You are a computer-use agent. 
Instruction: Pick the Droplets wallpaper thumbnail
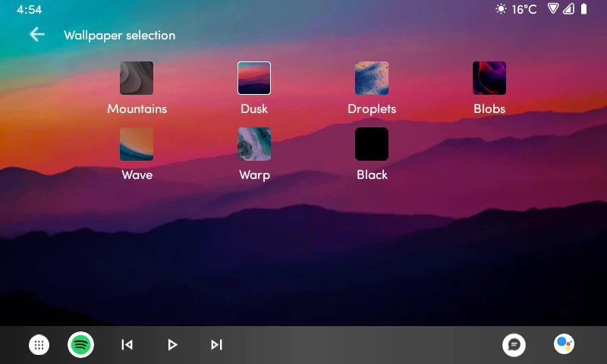(x=372, y=78)
